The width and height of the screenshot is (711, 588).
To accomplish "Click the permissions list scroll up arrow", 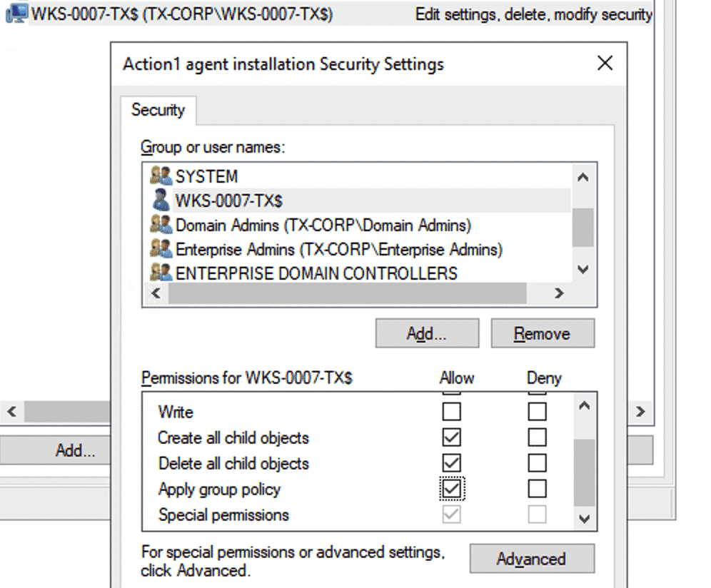I will [585, 406].
